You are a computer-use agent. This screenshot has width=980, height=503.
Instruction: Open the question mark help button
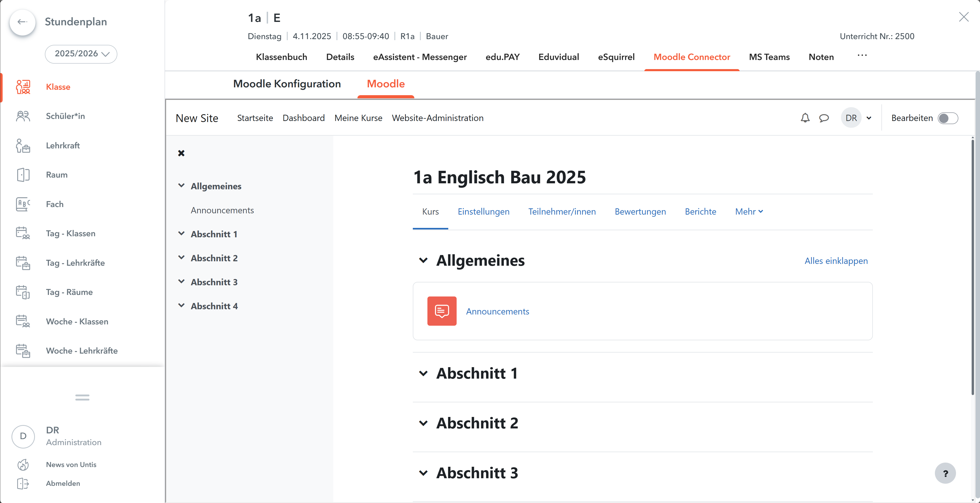pos(945,473)
